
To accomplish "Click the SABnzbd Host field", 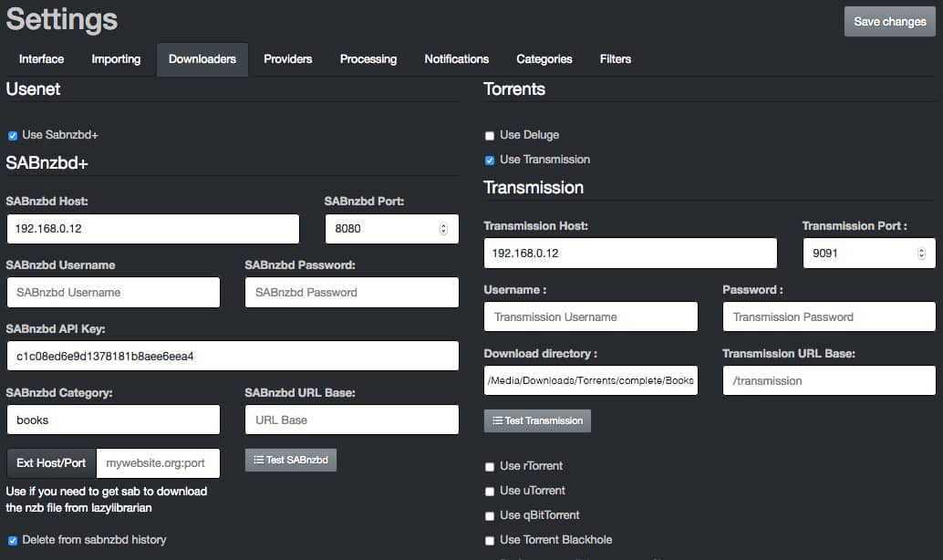I will (152, 229).
